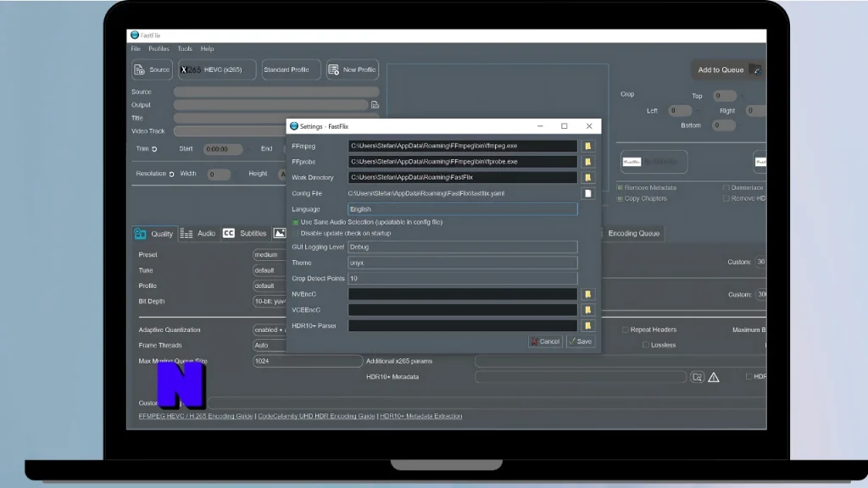
Task: Open the Language dropdown showing English
Action: 462,209
